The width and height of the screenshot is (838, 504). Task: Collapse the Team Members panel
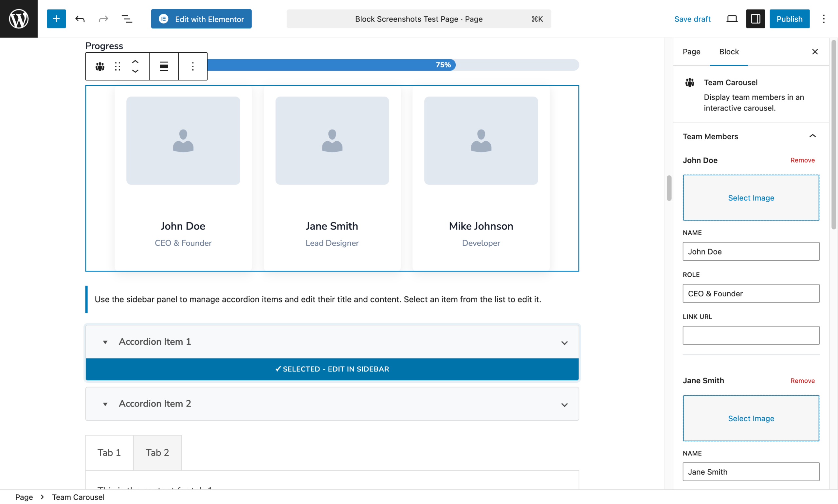(x=812, y=136)
